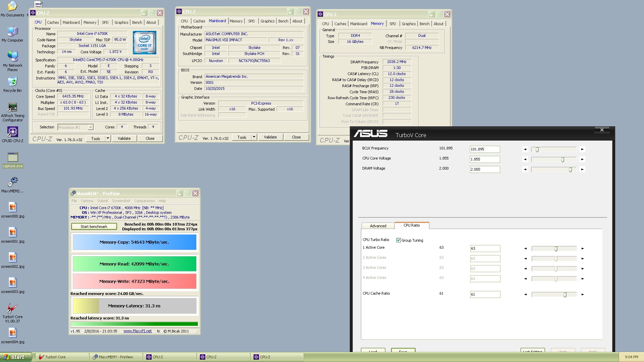Switch to the SPD tab in the Mainboard window
The height and width of the screenshot is (362, 644).
coord(251,21)
